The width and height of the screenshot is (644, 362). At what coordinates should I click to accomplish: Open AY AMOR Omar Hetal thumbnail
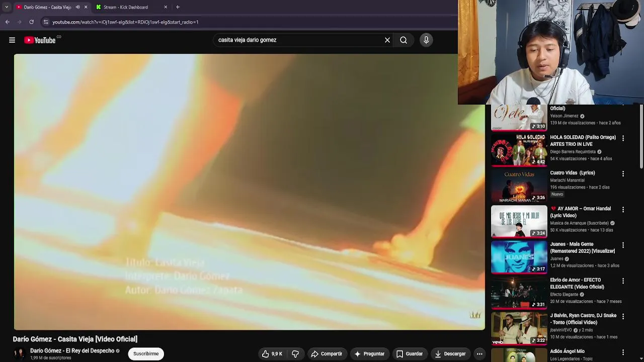point(519,221)
